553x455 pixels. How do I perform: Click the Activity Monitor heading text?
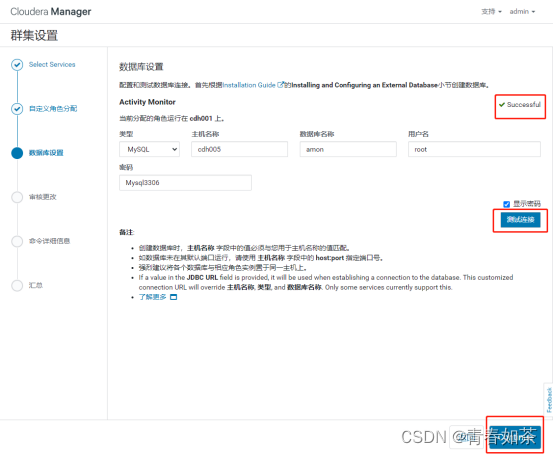pyautogui.click(x=147, y=102)
